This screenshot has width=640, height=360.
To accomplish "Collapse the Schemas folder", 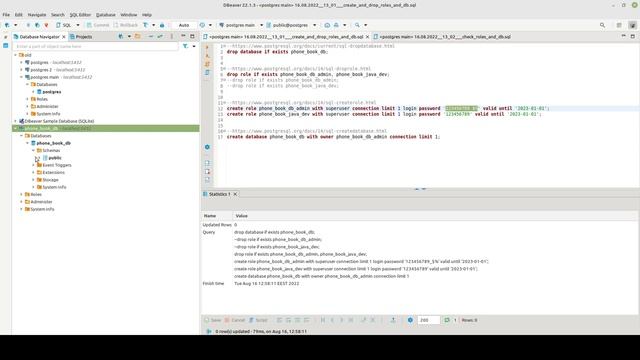I will (x=34, y=151).
